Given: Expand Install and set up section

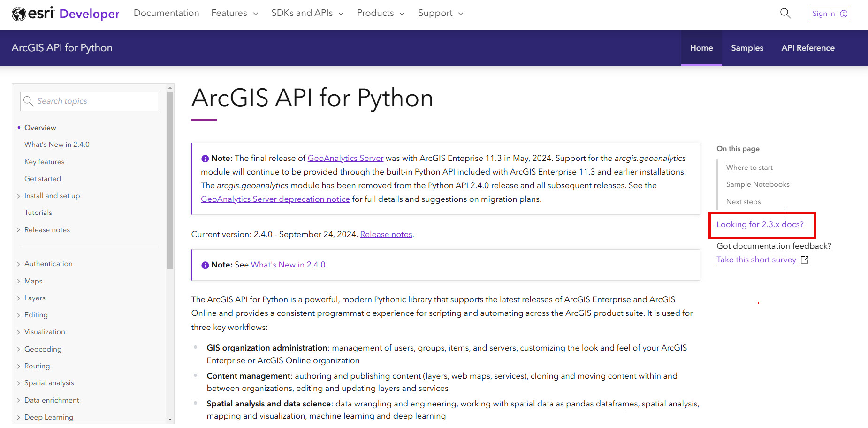Looking at the screenshot, I should 18,196.
